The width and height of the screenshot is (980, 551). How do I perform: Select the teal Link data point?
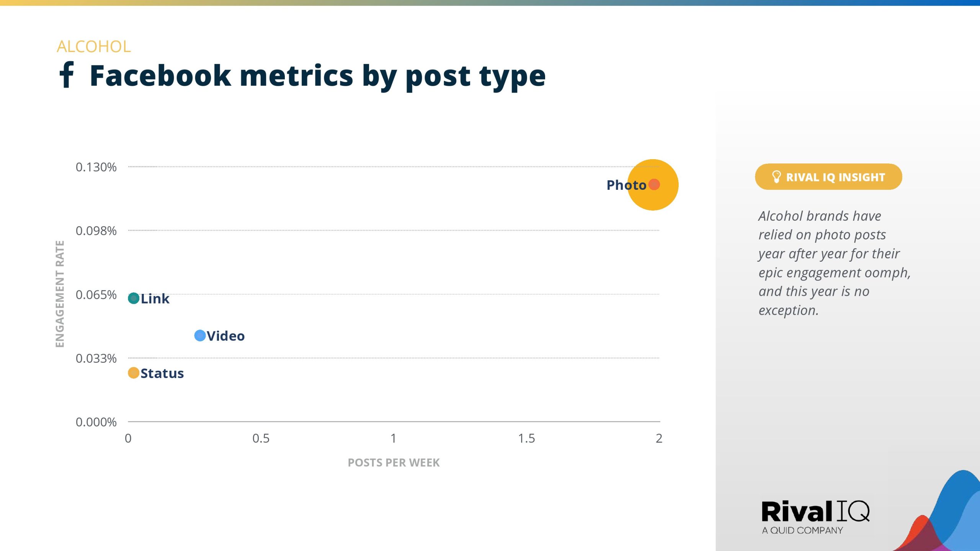pyautogui.click(x=134, y=298)
